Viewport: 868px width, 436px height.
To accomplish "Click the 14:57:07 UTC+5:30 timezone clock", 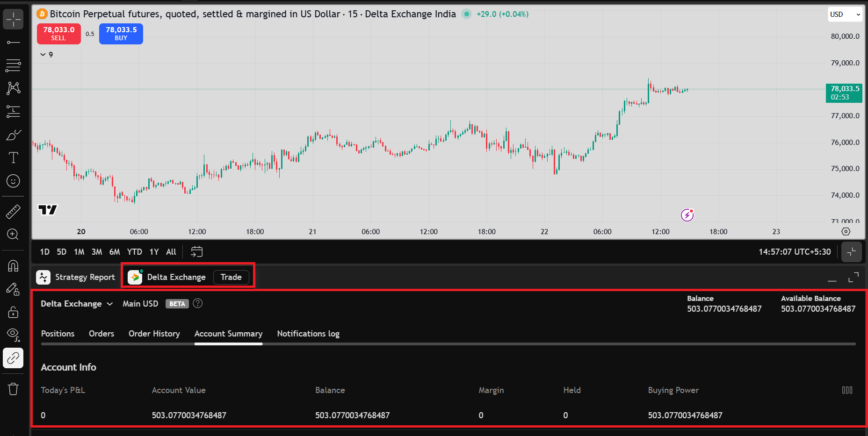I will [795, 252].
